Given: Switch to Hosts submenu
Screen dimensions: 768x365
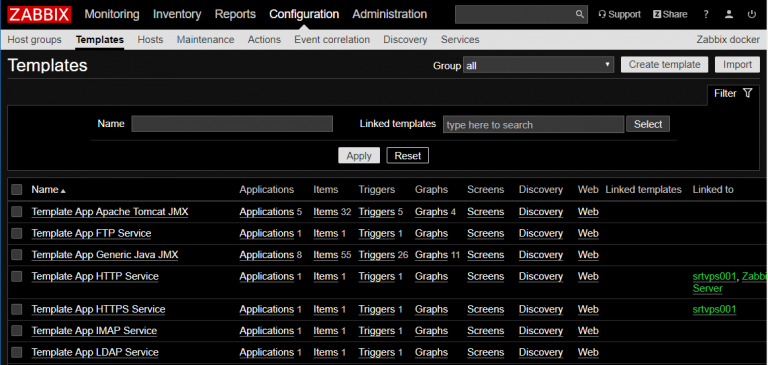Looking at the screenshot, I should tap(150, 40).
